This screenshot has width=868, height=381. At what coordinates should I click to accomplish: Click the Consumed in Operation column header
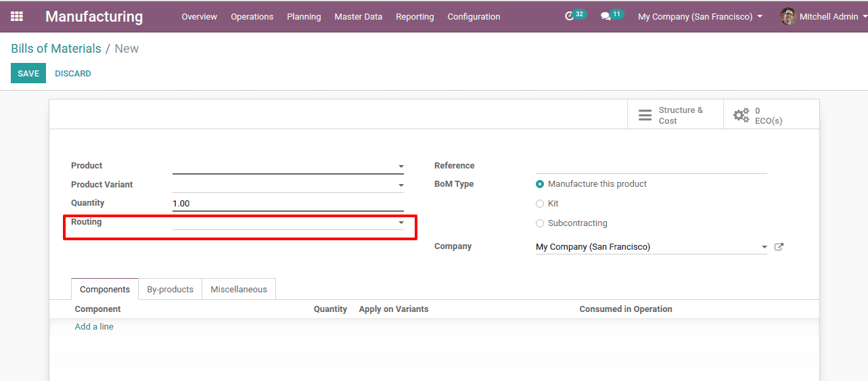click(626, 309)
